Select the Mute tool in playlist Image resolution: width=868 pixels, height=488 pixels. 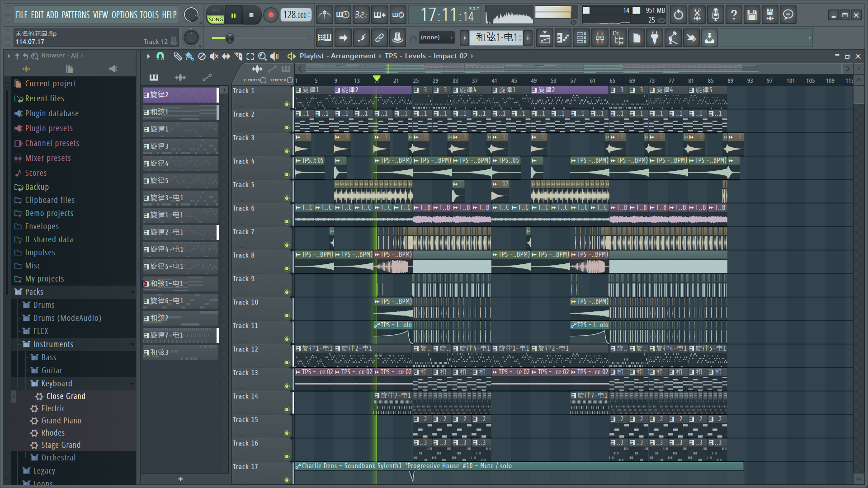tap(214, 56)
